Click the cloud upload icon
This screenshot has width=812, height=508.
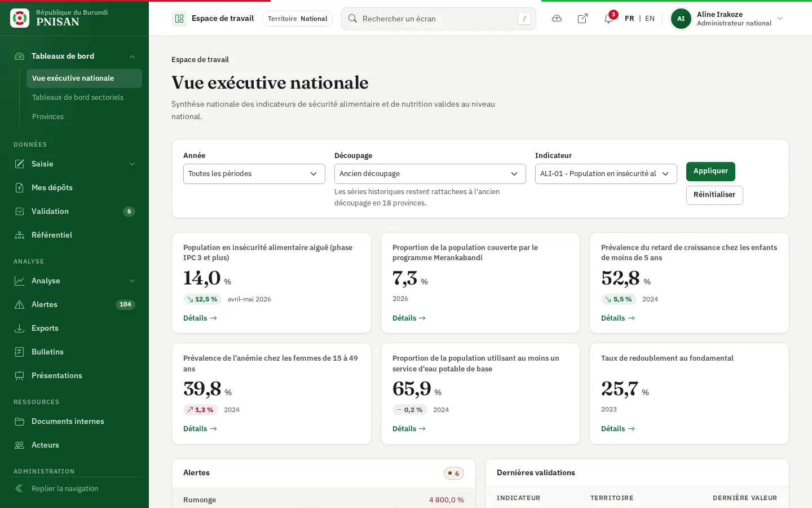tap(557, 19)
